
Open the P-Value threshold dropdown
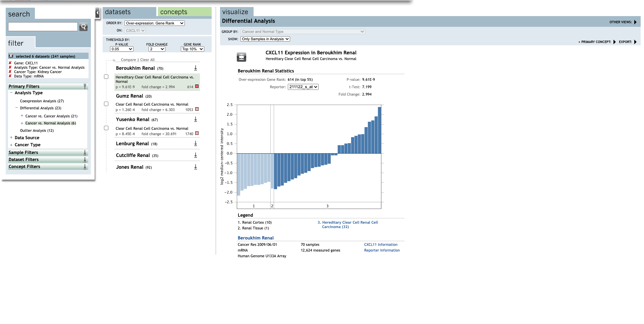(x=122, y=49)
